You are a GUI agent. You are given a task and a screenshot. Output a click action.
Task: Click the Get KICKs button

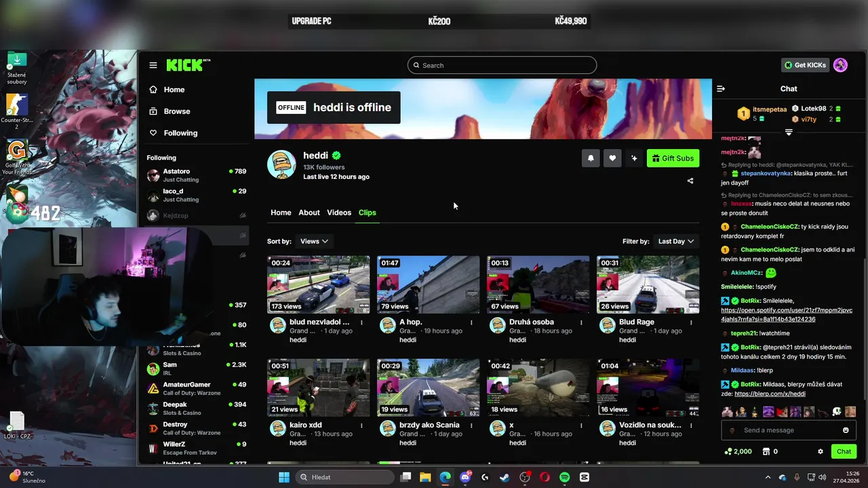click(806, 65)
